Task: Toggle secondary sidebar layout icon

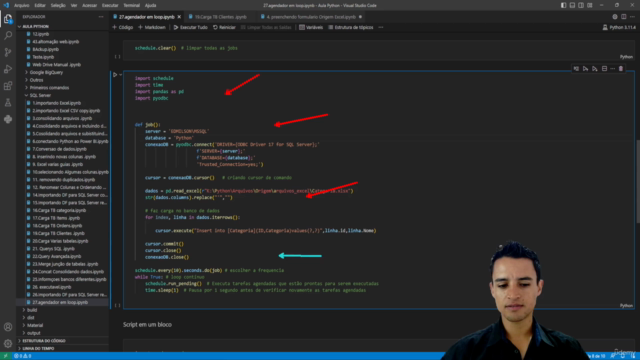Action: [581, 5]
